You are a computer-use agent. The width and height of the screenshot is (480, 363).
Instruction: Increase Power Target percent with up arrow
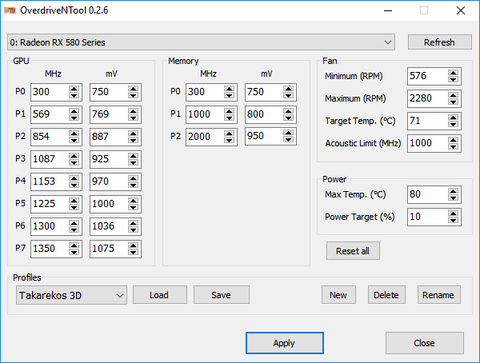pyautogui.click(x=453, y=213)
